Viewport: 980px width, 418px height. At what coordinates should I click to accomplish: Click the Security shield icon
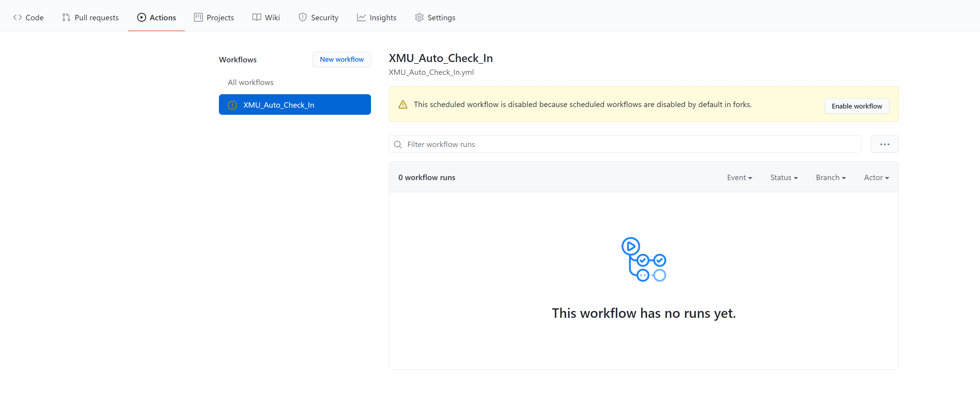[302, 18]
